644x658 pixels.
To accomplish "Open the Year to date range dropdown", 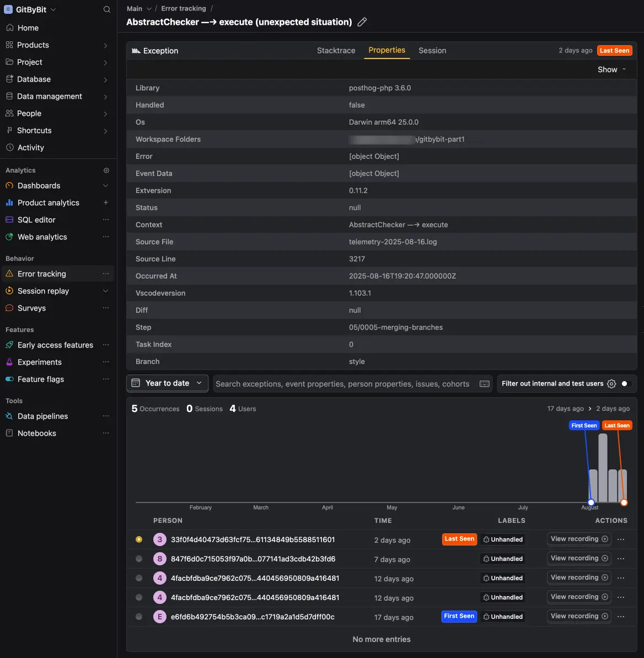I will click(x=168, y=383).
